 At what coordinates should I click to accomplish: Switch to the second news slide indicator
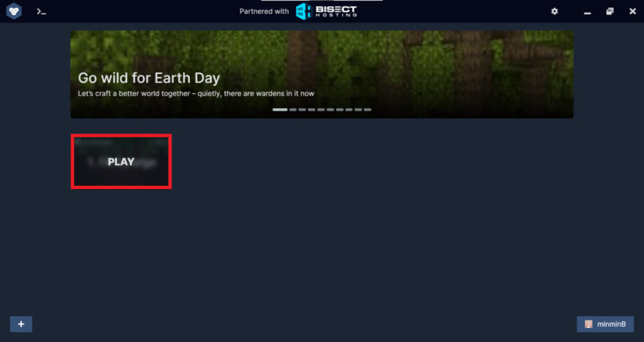[x=293, y=109]
